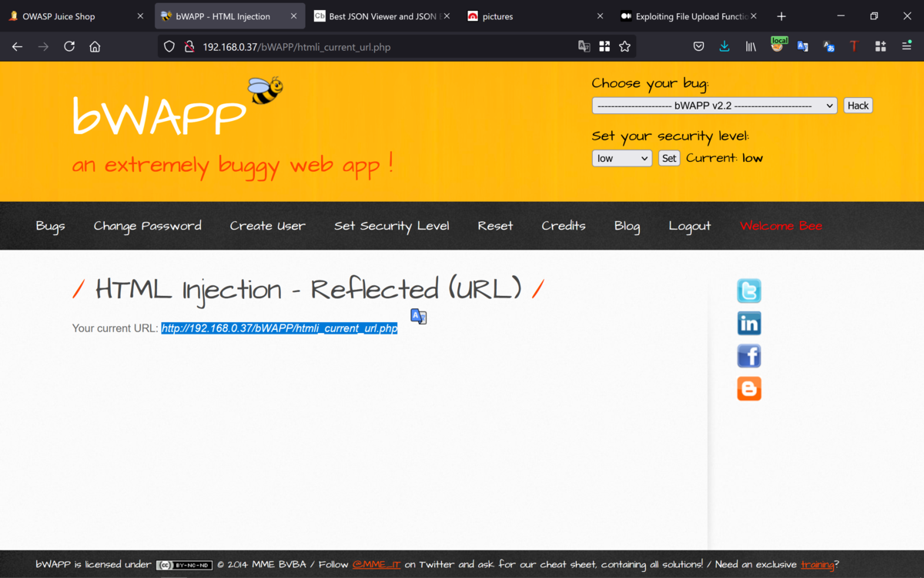Click the QR code icon in address bar
Screen dimensions: 924x578
604,47
